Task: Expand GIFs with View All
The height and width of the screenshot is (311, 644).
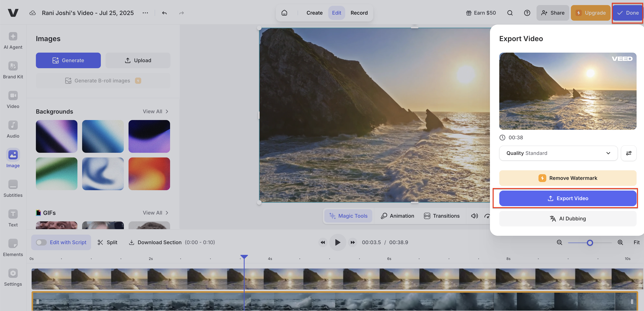Action: click(155, 213)
